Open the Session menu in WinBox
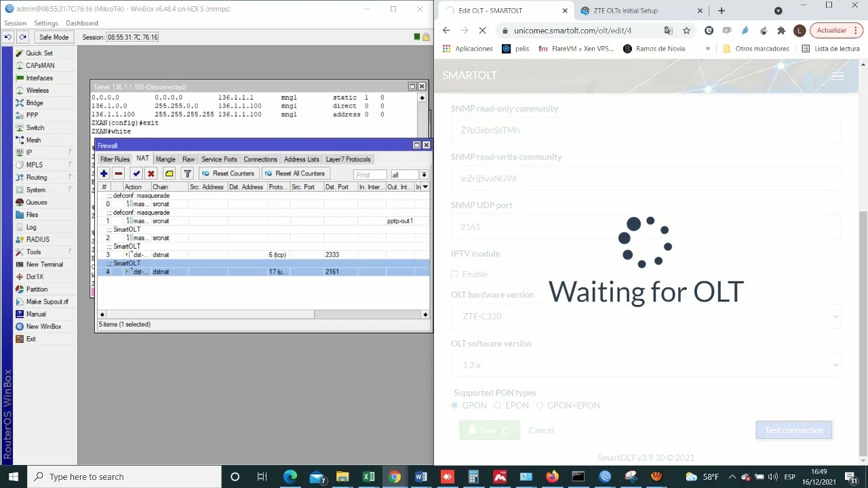This screenshot has width=868, height=488. (x=15, y=23)
